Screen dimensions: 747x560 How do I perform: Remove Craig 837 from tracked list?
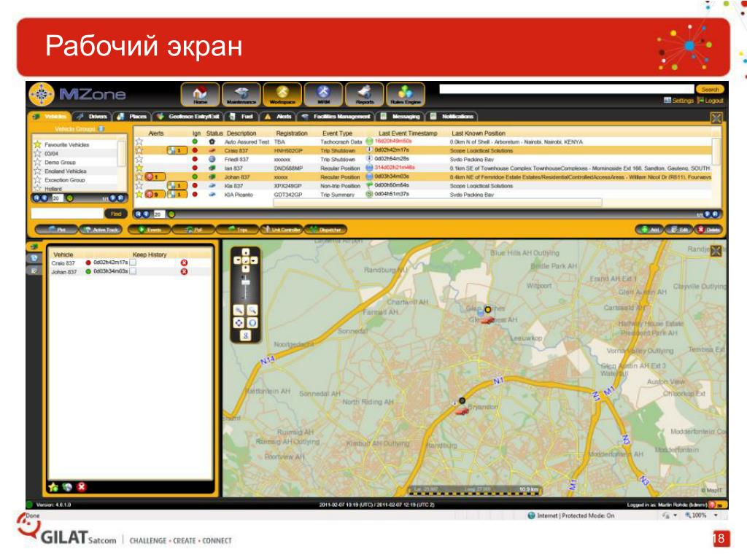point(184,262)
